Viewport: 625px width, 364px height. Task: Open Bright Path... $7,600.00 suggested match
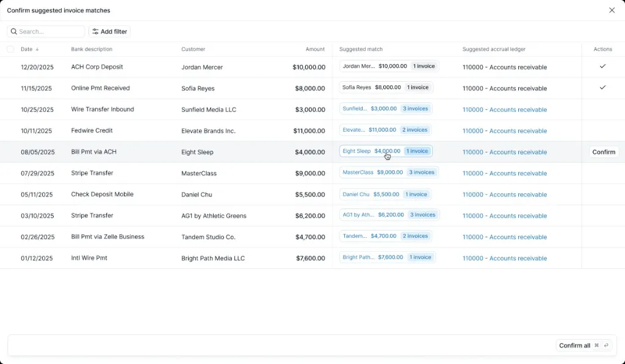point(388,257)
